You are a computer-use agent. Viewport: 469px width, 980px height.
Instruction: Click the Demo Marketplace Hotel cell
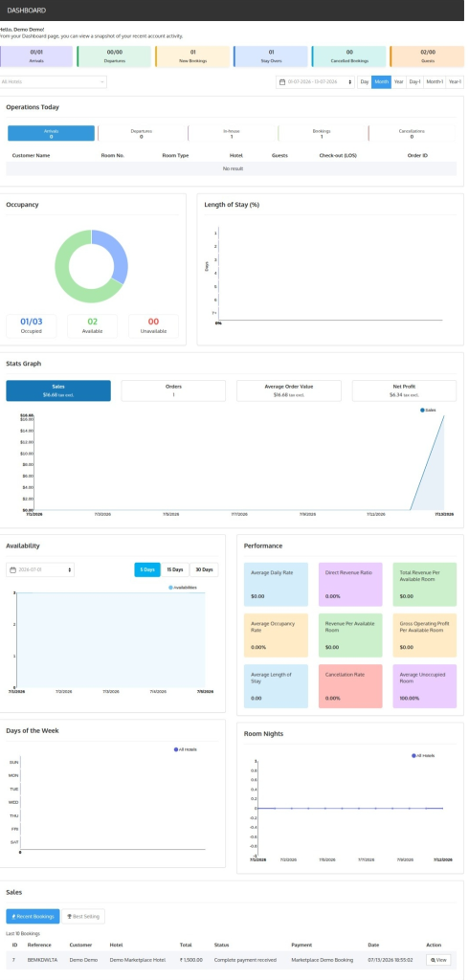pos(138,959)
